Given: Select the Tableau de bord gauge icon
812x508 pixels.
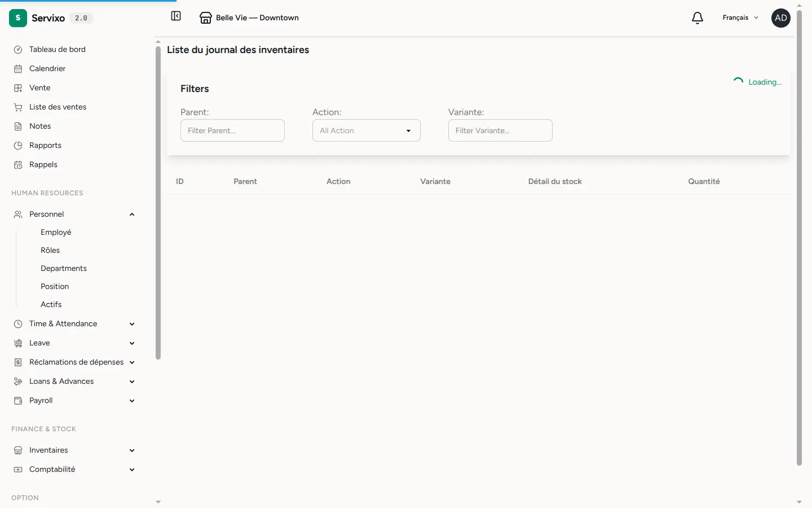Looking at the screenshot, I should click(x=18, y=50).
